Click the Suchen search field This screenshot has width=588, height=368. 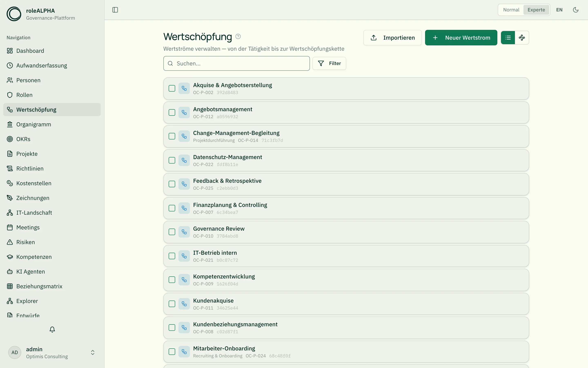click(236, 64)
